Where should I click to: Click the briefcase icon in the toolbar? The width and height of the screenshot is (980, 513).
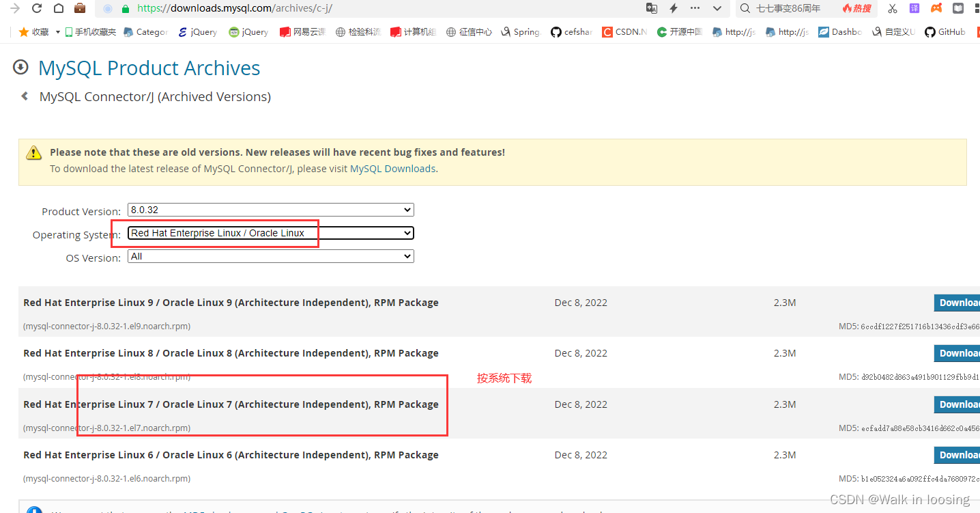point(80,9)
